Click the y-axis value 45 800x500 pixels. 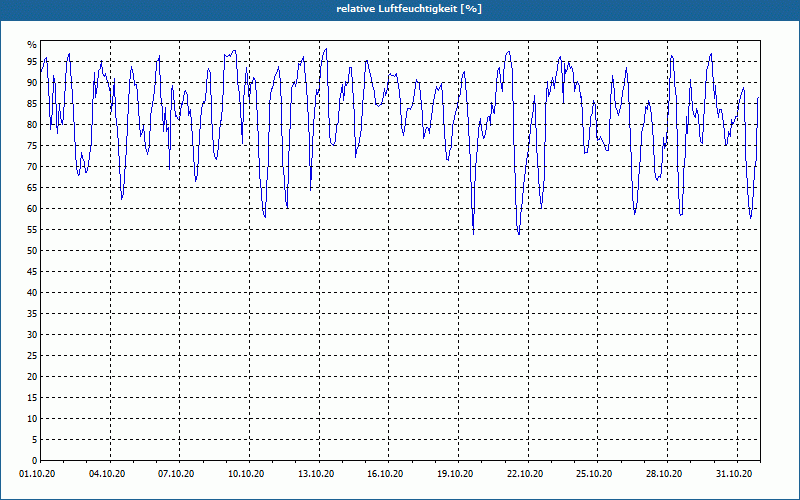click(x=32, y=271)
